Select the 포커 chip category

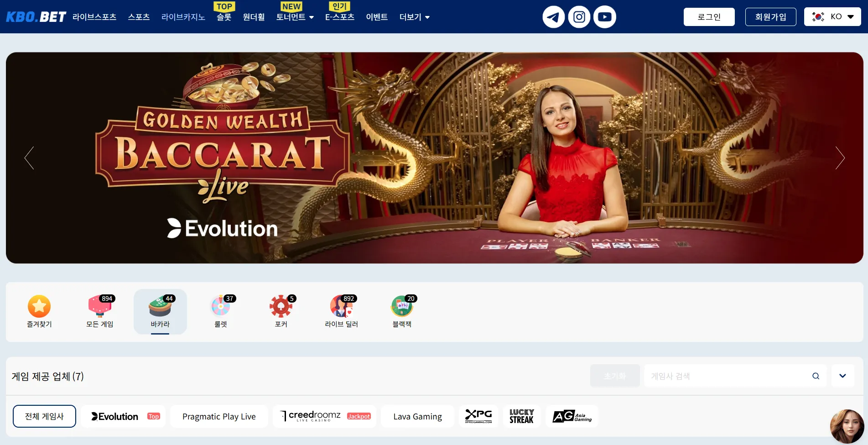281,312
